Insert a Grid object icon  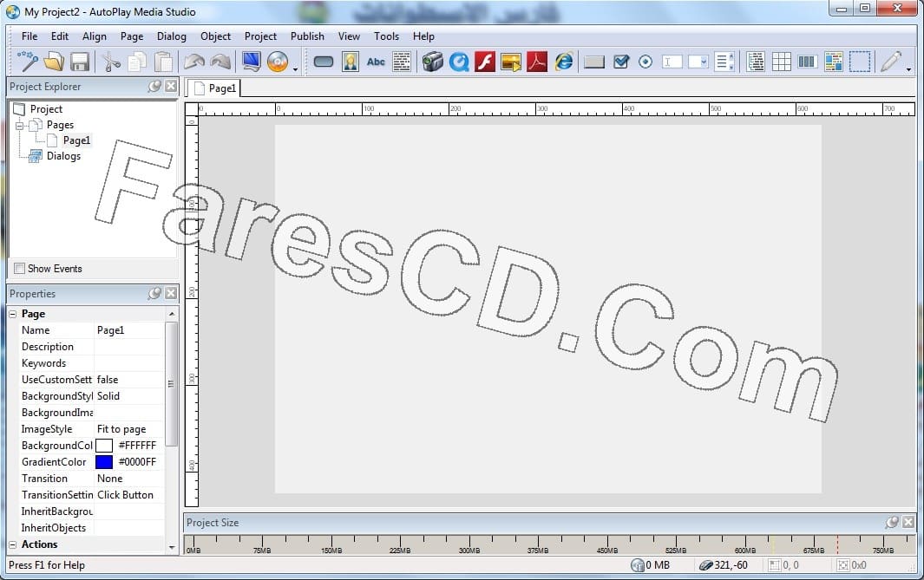click(782, 62)
